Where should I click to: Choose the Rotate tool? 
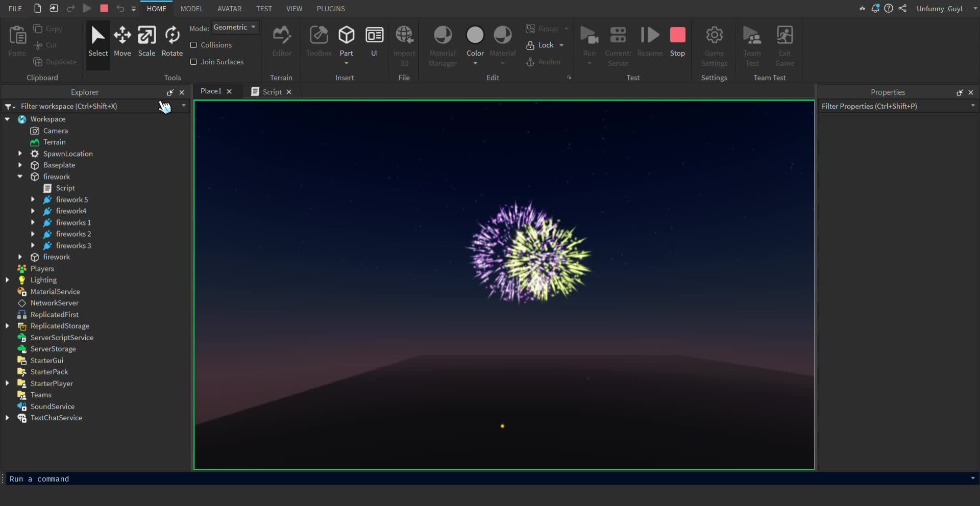tap(172, 41)
